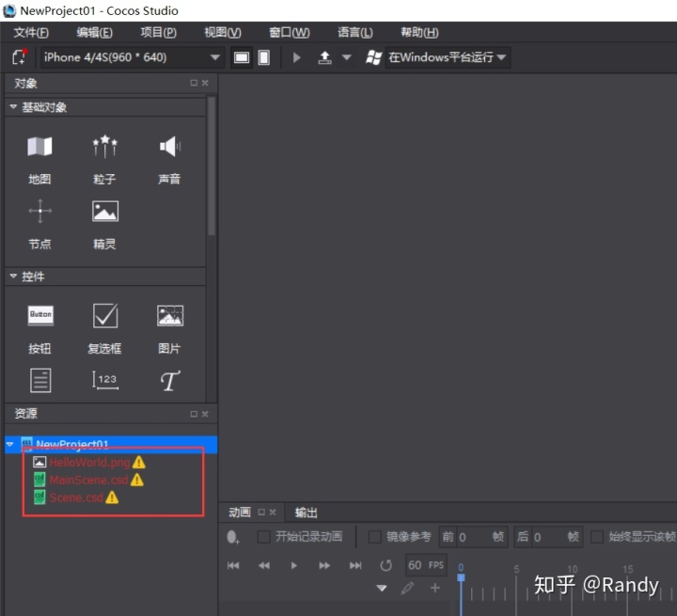Open the 视图(V) menu

coord(222,32)
